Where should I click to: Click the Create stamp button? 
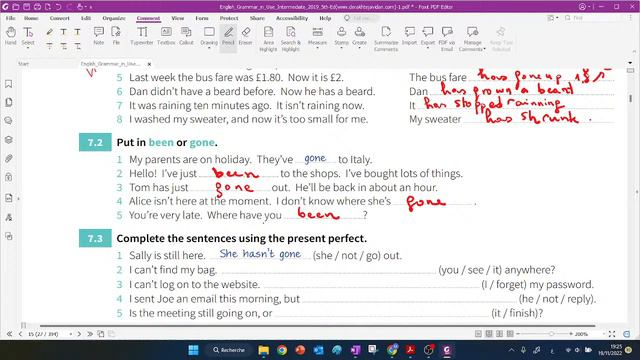[x=359, y=36]
